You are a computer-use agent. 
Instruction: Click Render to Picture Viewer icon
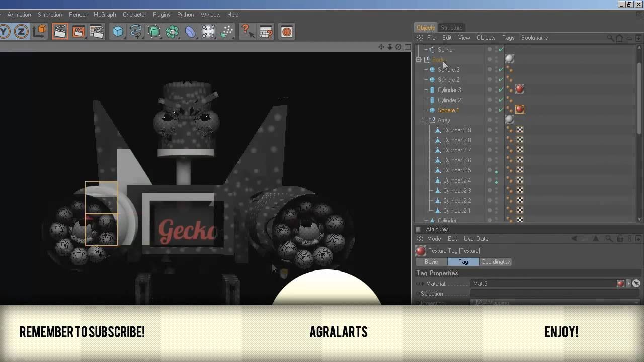pos(78,32)
